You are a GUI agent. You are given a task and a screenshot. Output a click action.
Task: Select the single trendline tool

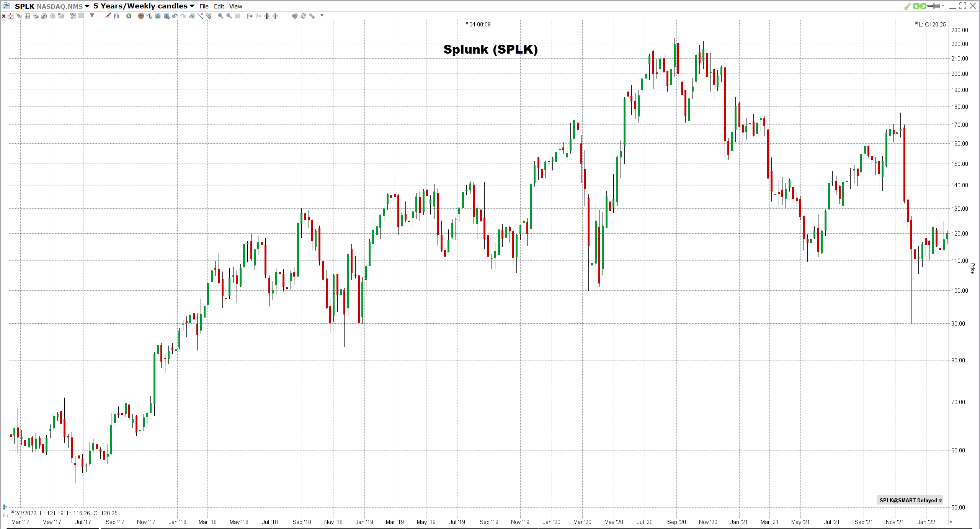click(200, 16)
